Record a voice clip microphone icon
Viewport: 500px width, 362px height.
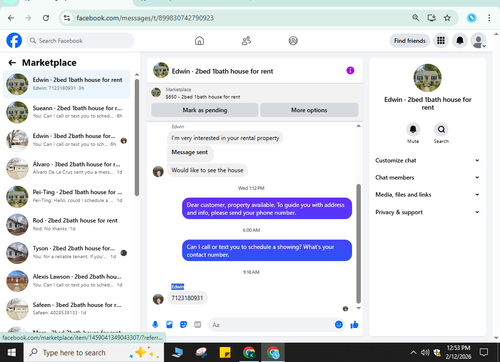155,324
